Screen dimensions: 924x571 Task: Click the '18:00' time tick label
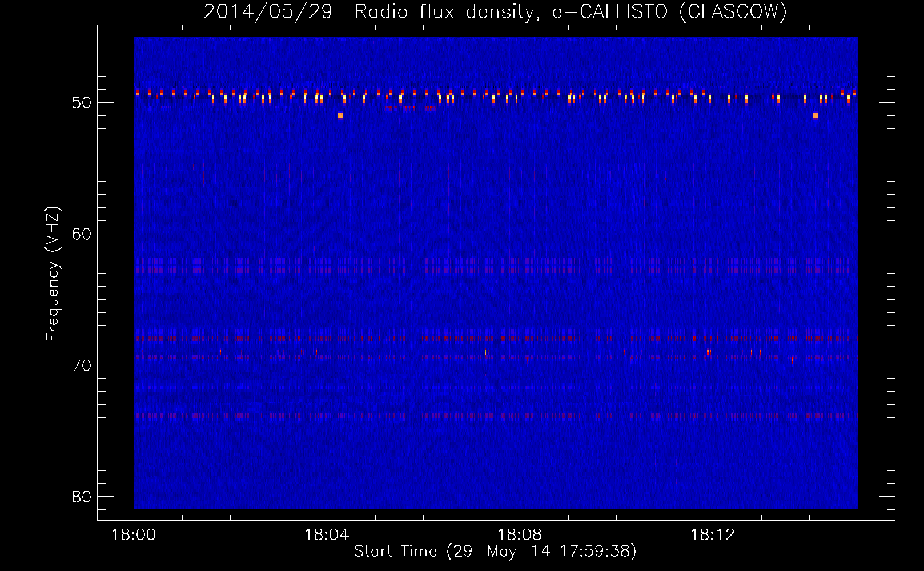(x=134, y=535)
